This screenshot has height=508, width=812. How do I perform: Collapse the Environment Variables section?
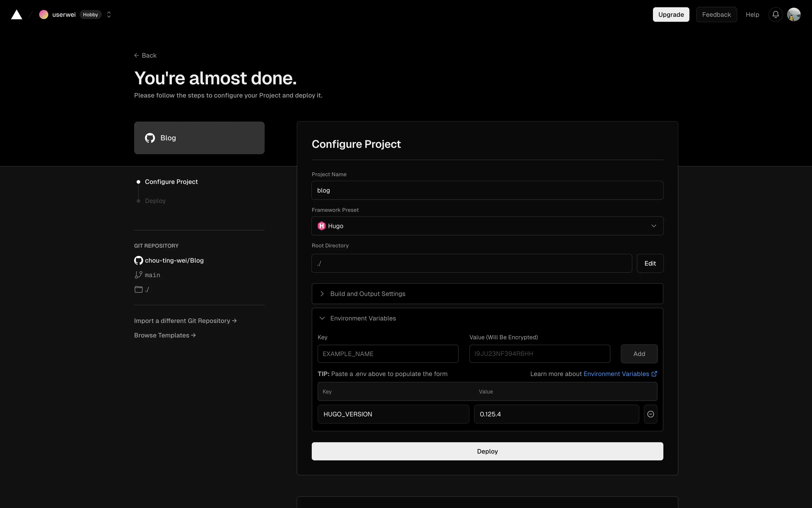coord(487,318)
